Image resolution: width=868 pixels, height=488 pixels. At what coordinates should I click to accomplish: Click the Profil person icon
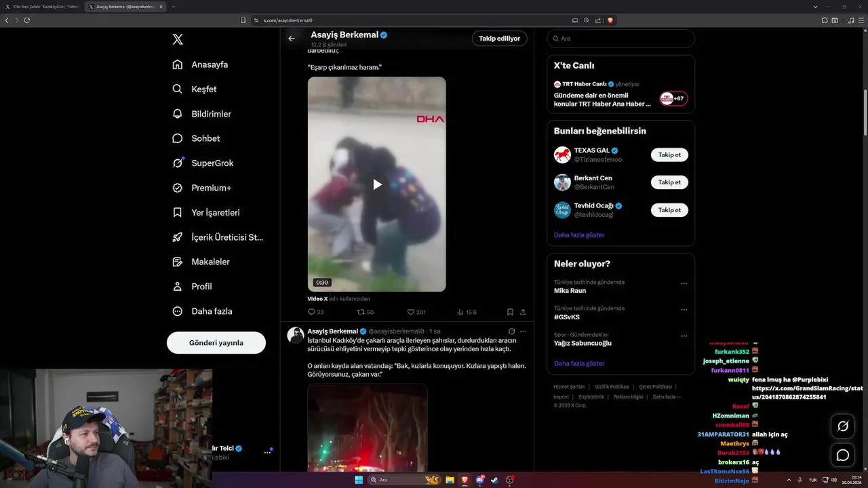point(178,286)
